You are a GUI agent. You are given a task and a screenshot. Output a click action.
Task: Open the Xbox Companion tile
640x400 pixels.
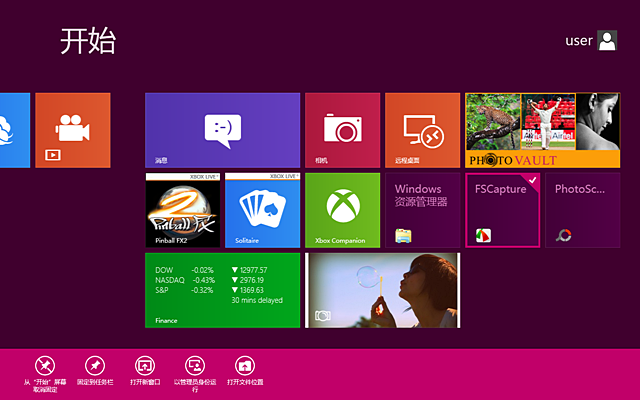(342, 210)
